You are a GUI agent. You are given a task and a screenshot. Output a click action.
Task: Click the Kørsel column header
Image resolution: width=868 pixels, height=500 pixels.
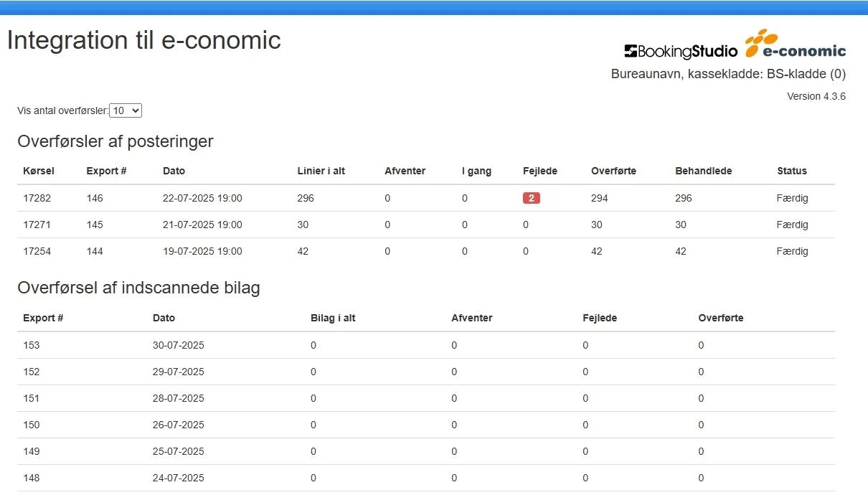(39, 171)
